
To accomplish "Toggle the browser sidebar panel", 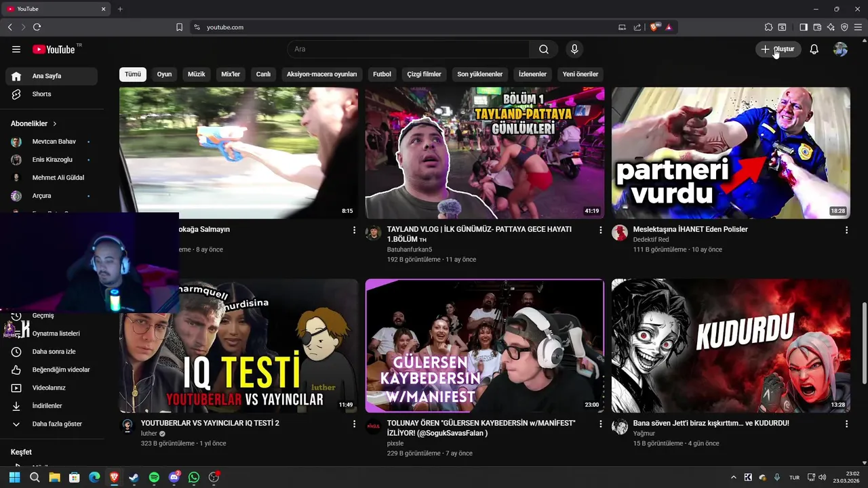I will (804, 27).
